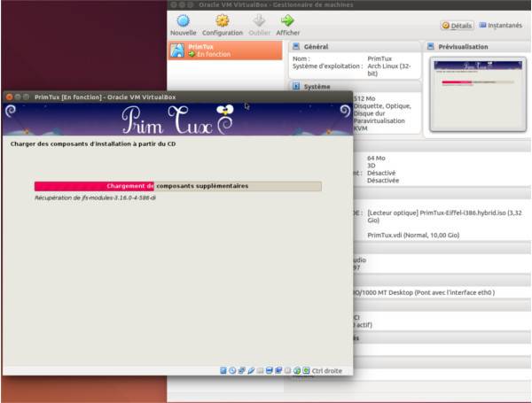Click the Prévisualisation section icon
The image size is (532, 403).
click(431, 46)
